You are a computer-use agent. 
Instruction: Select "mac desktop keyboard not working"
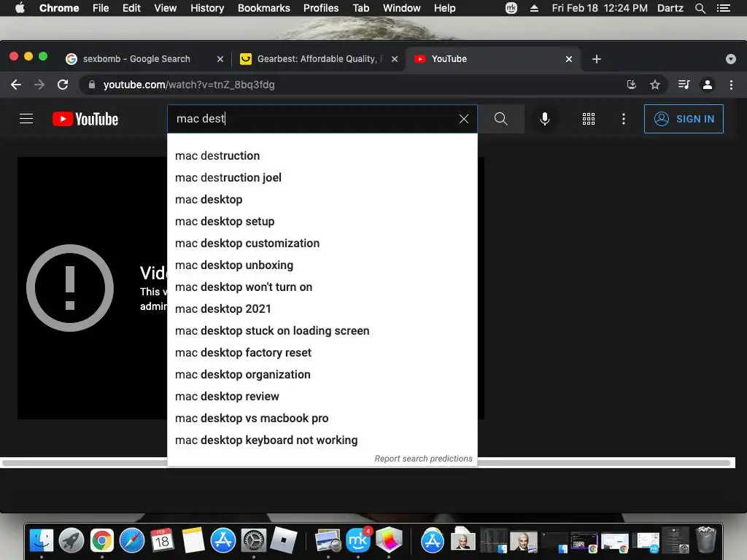point(322,440)
